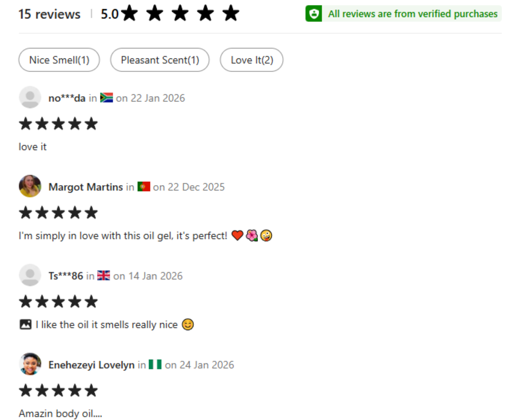Click the no***da reviewer username
508x420 pixels.
click(x=67, y=98)
